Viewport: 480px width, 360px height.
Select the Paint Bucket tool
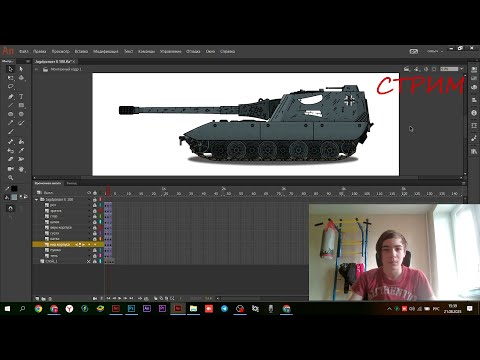[21, 142]
